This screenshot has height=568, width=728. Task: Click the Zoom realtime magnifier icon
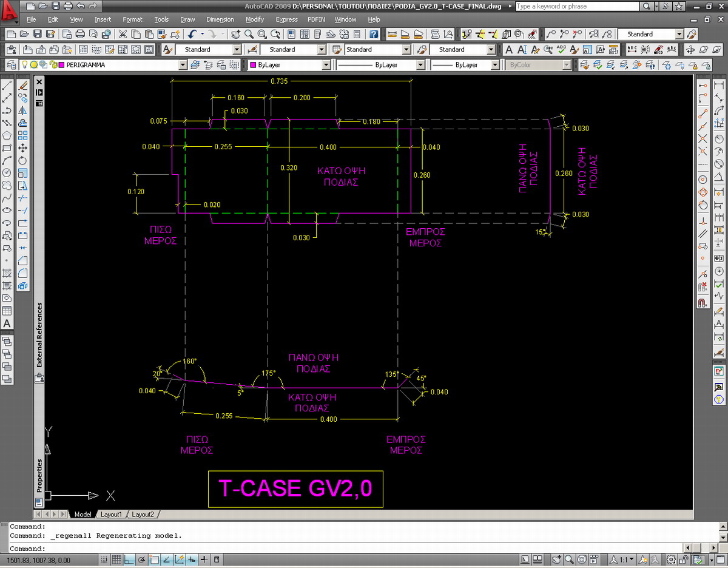pos(249,34)
